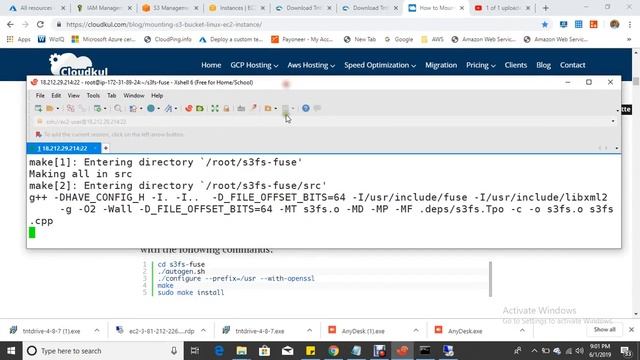Image resolution: width=640 pixels, height=360 pixels.
Task: Expand the Pricing menu on Cloudkul
Action: click(x=481, y=65)
